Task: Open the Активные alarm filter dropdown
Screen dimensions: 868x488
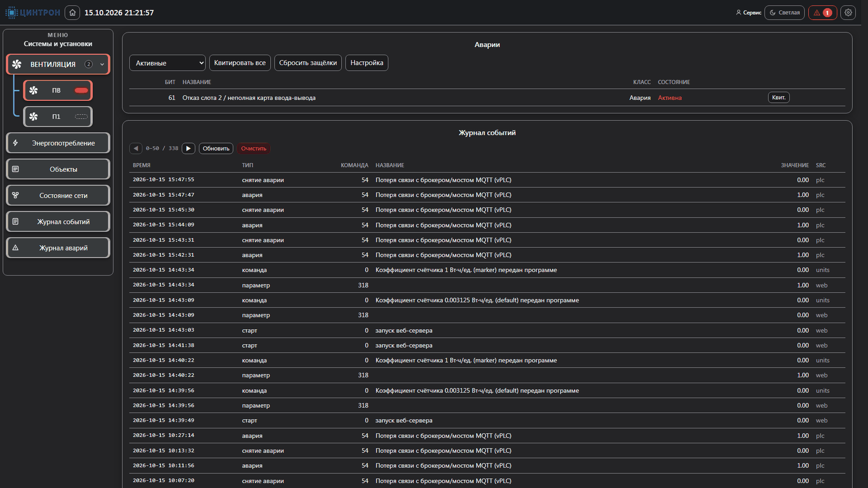Action: (x=167, y=63)
